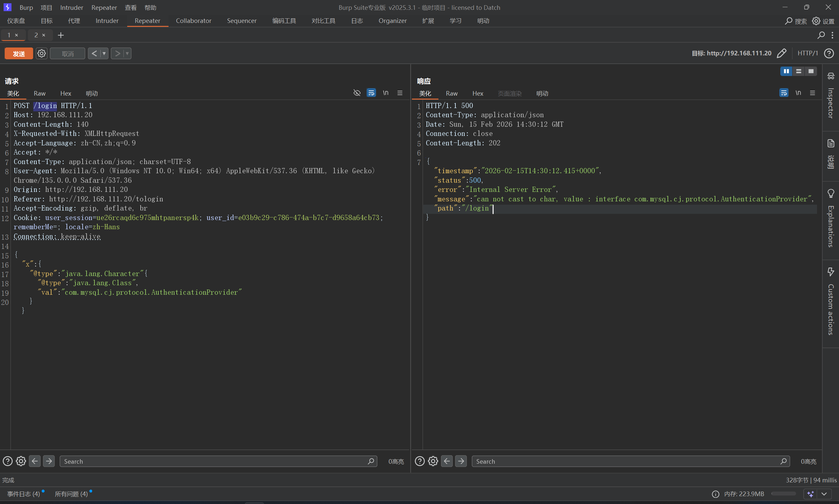Viewport: 839px width, 504px height.
Task: Toggle show \n characters in response panel
Action: (798, 93)
